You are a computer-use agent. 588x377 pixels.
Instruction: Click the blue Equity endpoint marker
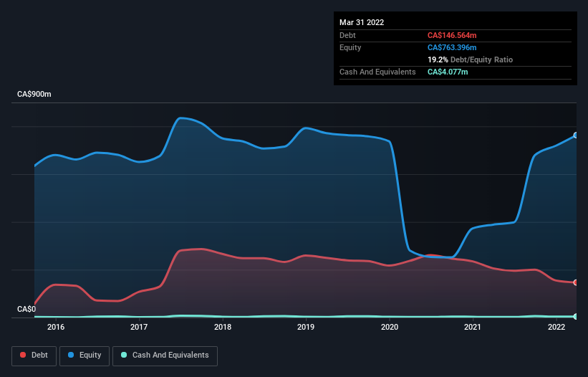576,135
